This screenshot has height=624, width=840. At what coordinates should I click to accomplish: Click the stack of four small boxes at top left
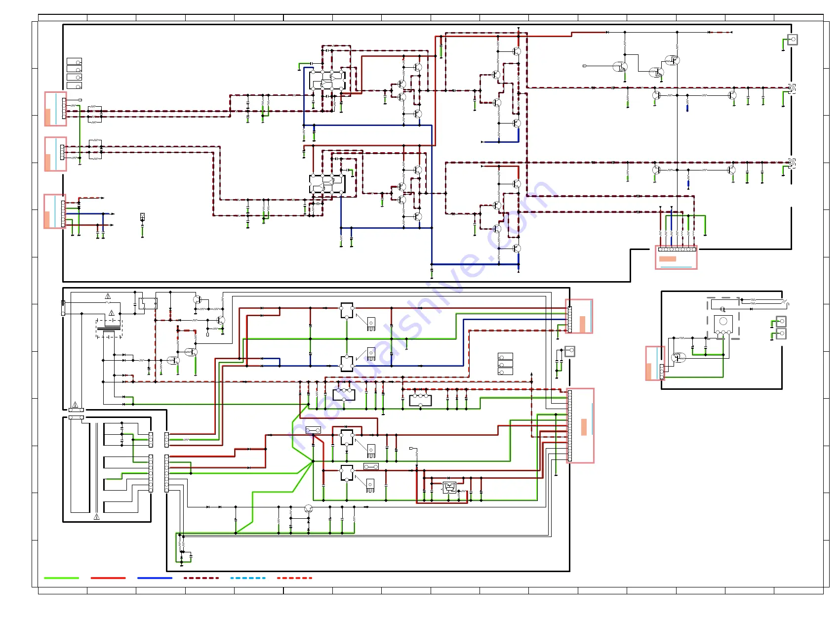click(75, 73)
